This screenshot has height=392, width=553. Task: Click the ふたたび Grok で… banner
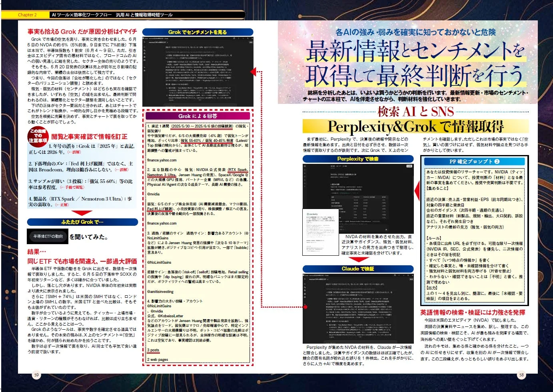point(82,222)
